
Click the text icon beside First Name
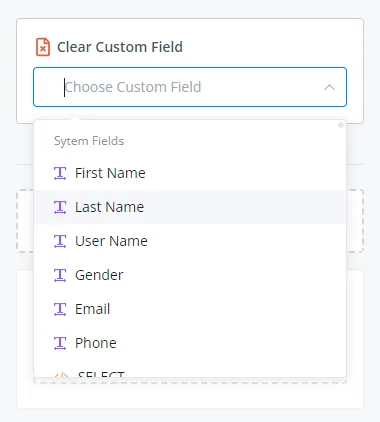pos(60,173)
